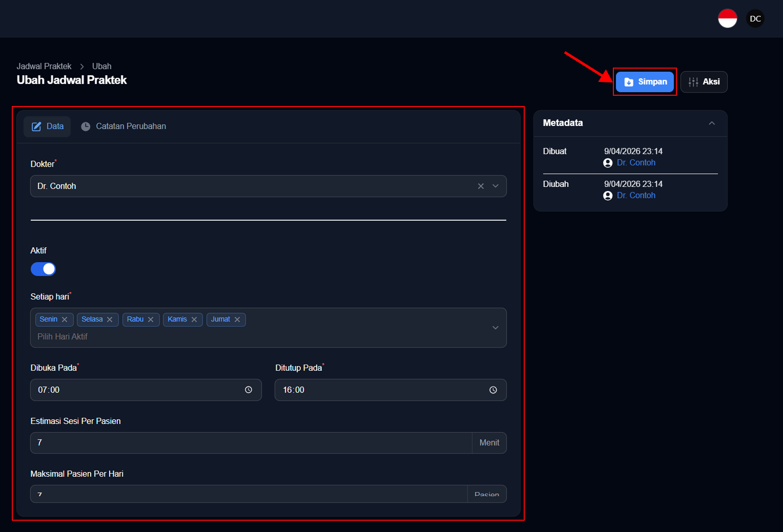Open the DC user avatar menu
The image size is (783, 532).
pyautogui.click(x=755, y=18)
